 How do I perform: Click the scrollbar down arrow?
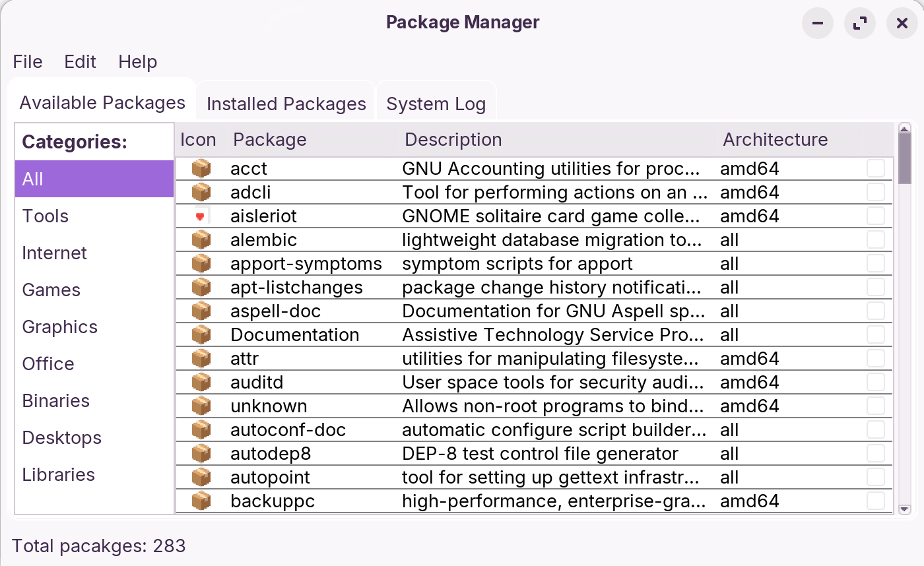(906, 509)
